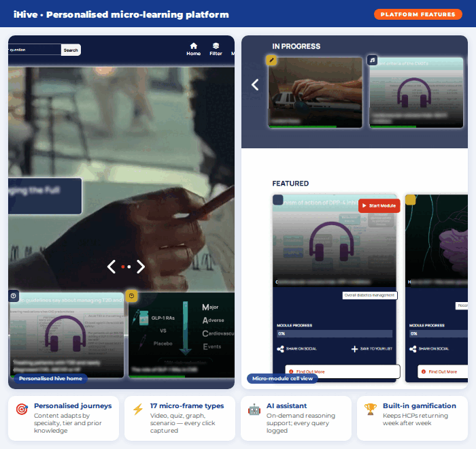Click Share on Social on DPP-4 card
The height and width of the screenshot is (449, 476).
pyautogui.click(x=296, y=349)
